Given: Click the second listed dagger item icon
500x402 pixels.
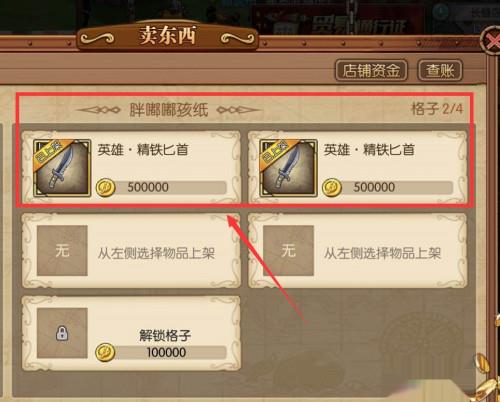Looking at the screenshot, I should pos(288,168).
